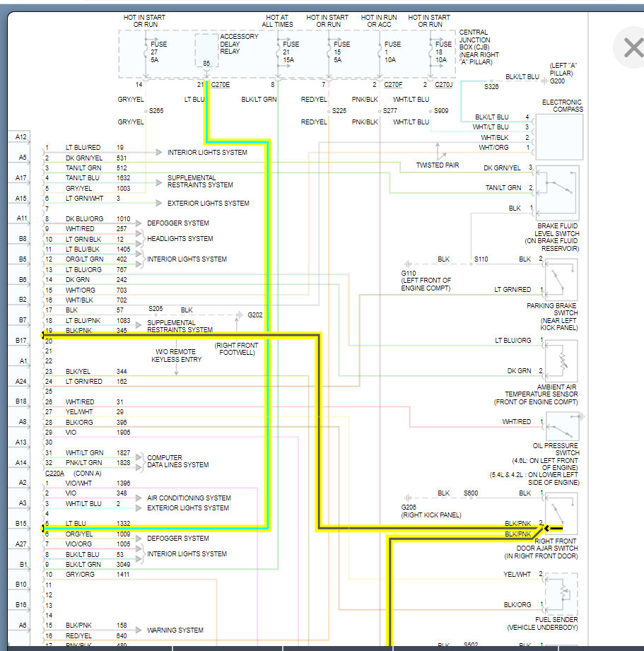Click wire label VIO/ORG 1005

point(98,544)
